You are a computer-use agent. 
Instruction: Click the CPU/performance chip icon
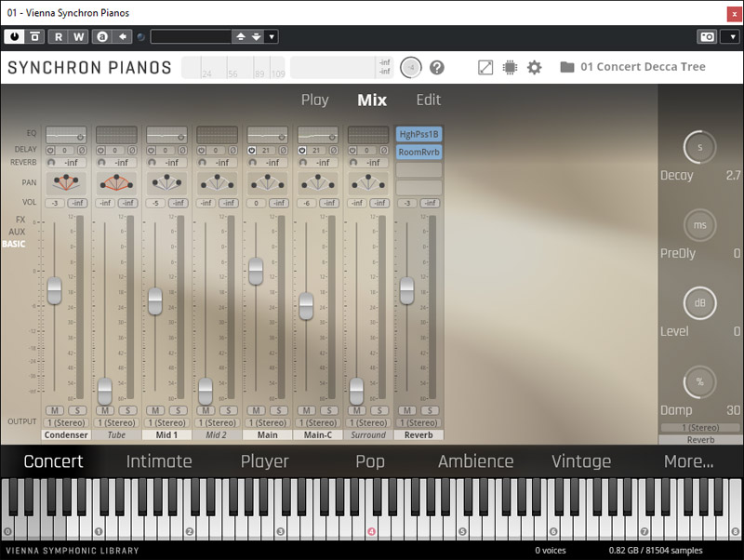click(509, 67)
